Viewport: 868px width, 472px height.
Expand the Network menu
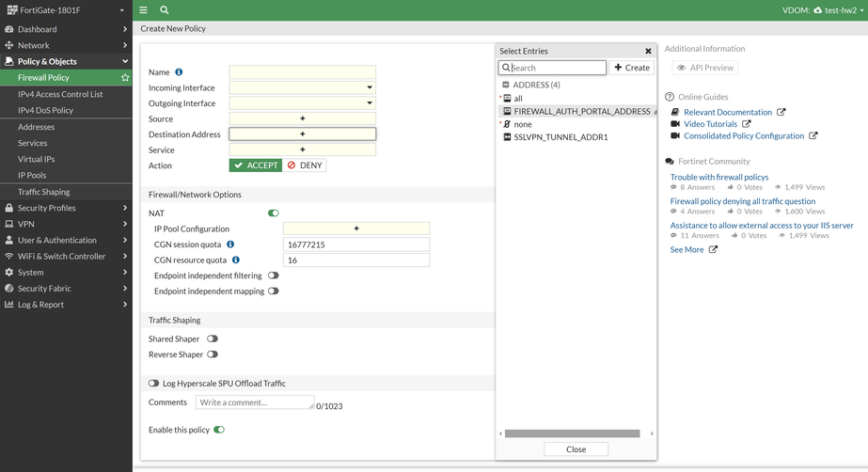(x=125, y=45)
